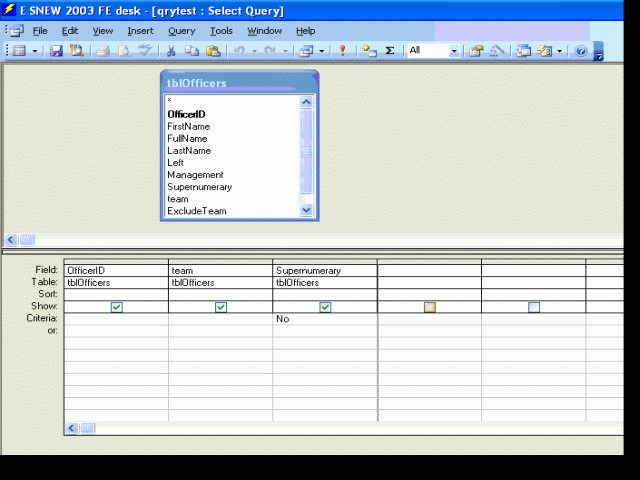This screenshot has height=480, width=640.
Task: Click left arrow of table pane scrollbar
Action: 11,240
